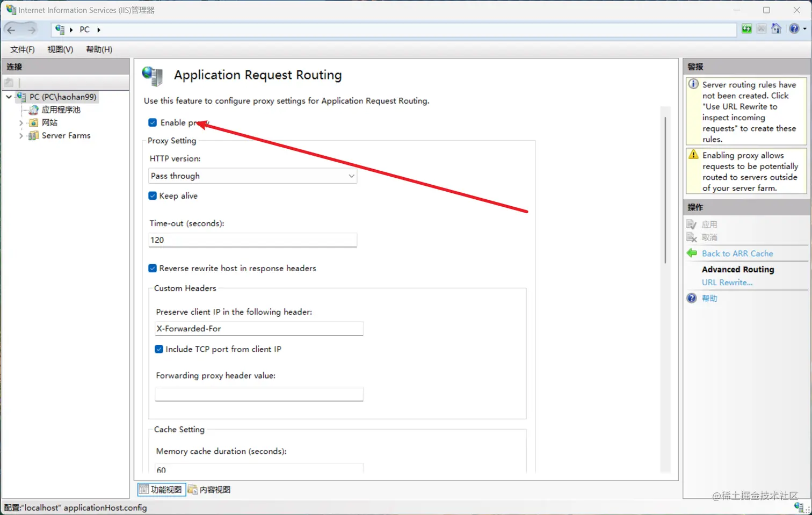Open the HTTP version Pass through dropdown
This screenshot has width=812, height=515.
(252, 176)
